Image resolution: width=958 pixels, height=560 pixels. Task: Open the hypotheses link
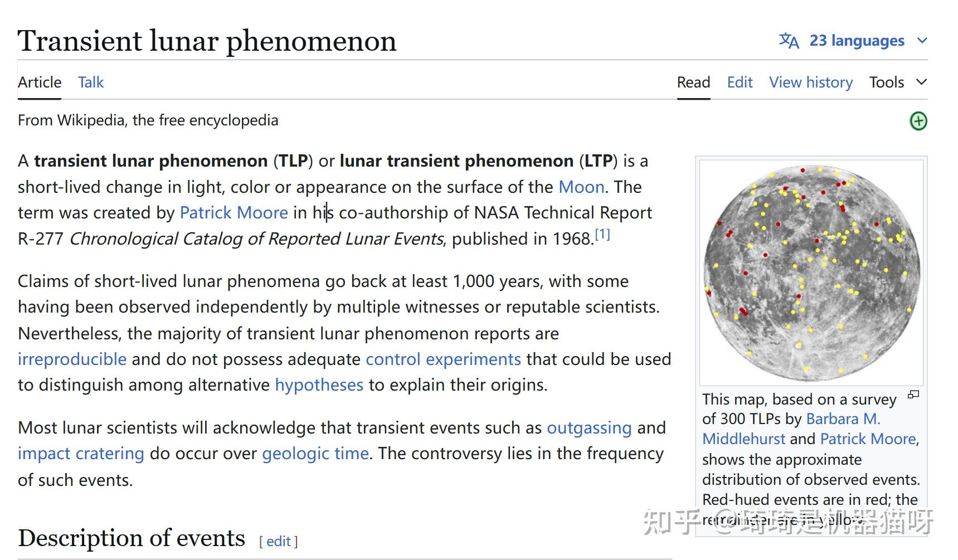pyautogui.click(x=319, y=385)
